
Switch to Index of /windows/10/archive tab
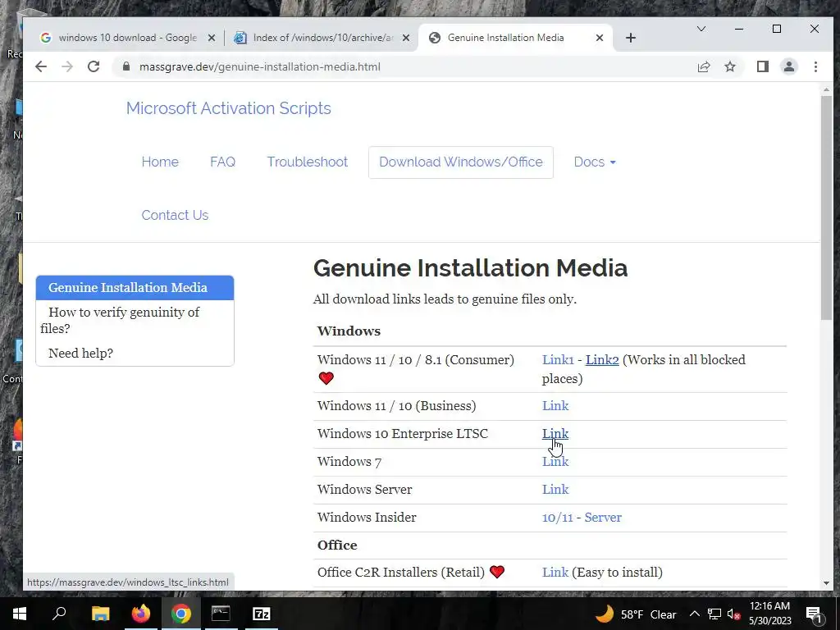pyautogui.click(x=322, y=38)
